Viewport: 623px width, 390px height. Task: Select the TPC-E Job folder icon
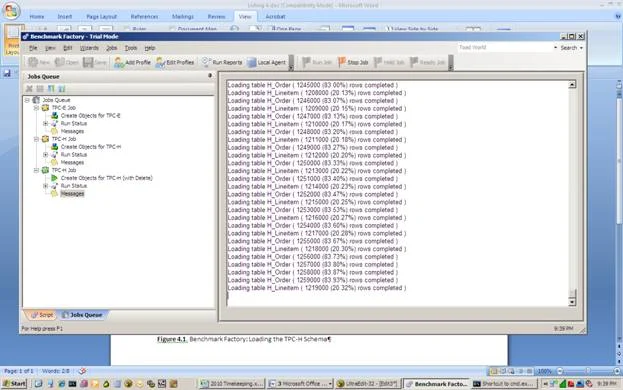pyautogui.click(x=45, y=108)
